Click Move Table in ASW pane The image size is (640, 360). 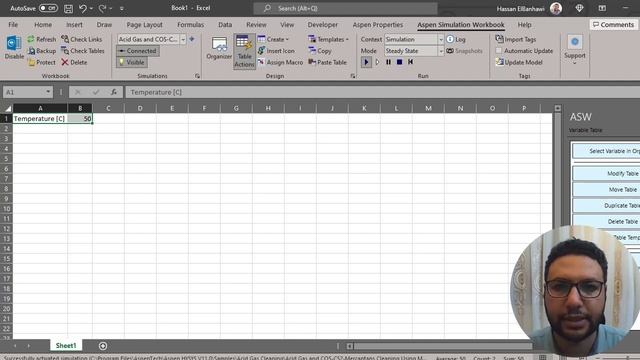coord(607,189)
